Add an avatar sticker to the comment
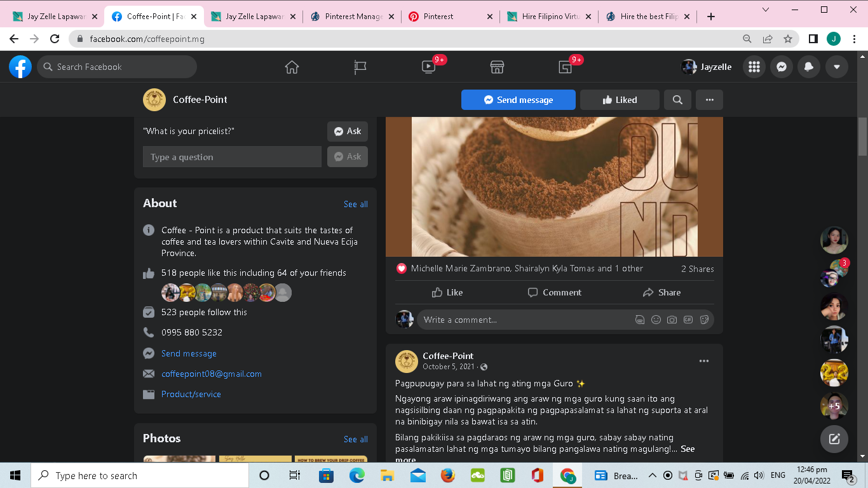The width and height of the screenshot is (868, 488). click(640, 320)
